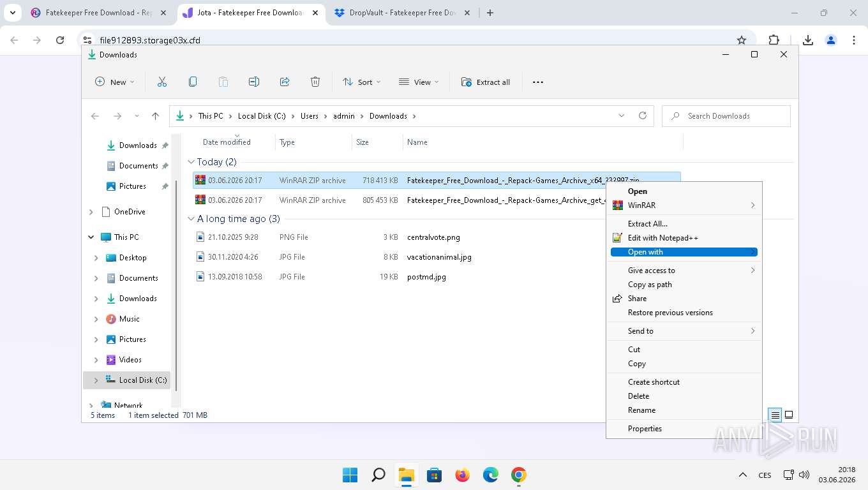The width and height of the screenshot is (868, 490).
Task: Click the Search Downloads field
Action: 726,116
